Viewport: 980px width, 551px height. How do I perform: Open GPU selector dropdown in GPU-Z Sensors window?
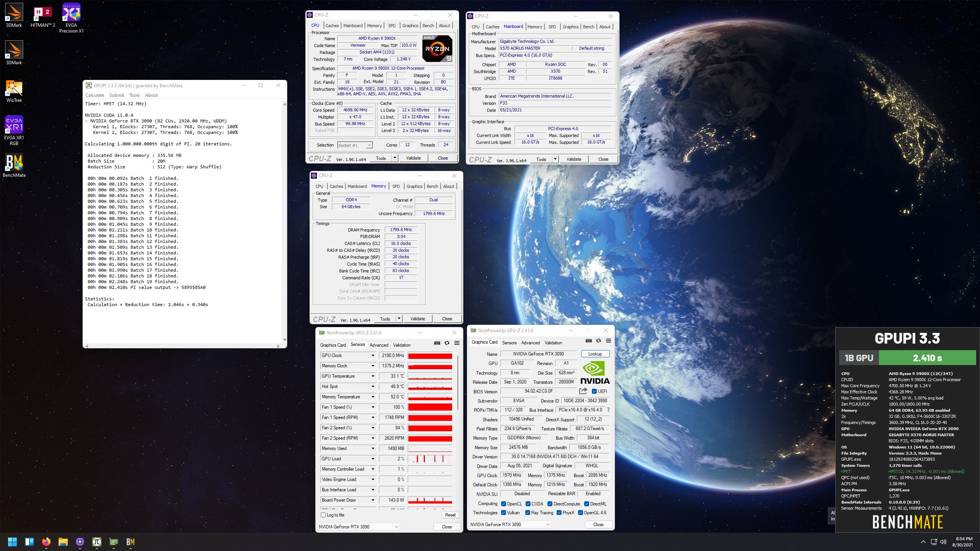click(x=358, y=527)
